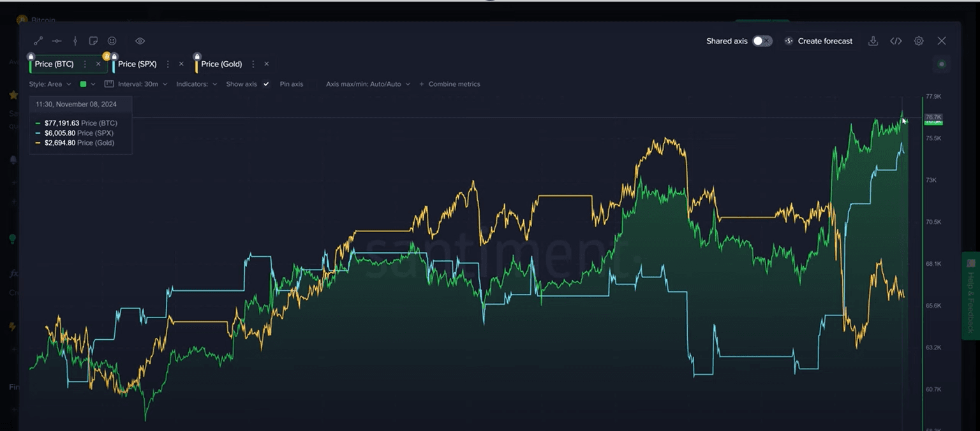This screenshot has width=980, height=431.
Task: Select the Price (SPX) metric tab
Action: click(x=137, y=64)
